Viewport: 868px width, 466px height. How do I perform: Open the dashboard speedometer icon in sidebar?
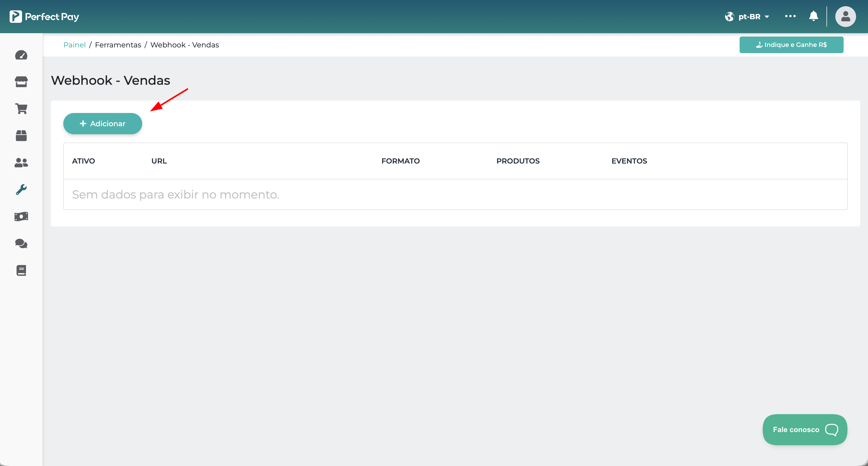[x=21, y=55]
